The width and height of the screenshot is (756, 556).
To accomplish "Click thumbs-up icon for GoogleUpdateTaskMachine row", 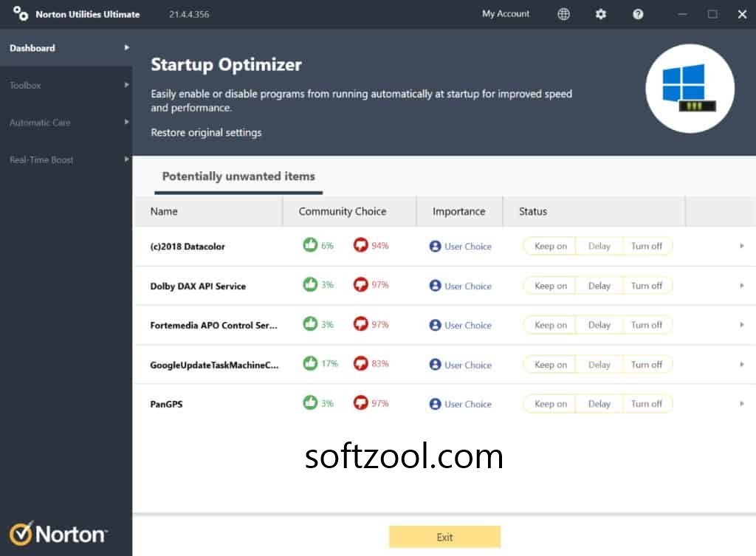I will click(x=310, y=363).
